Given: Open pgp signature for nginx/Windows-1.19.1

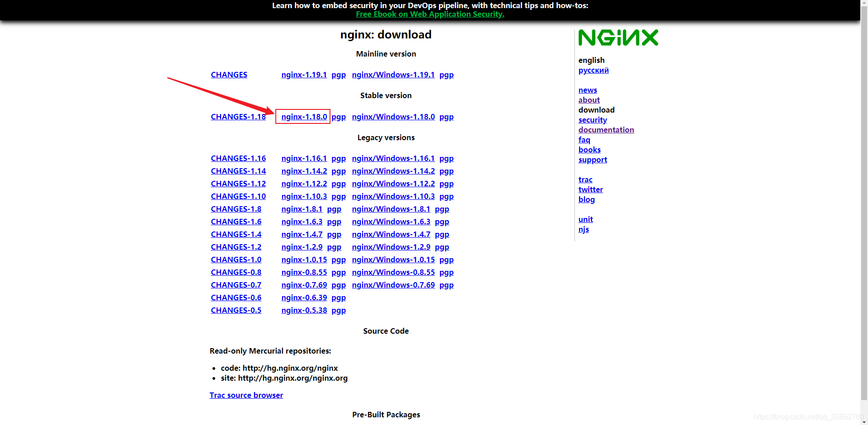Looking at the screenshot, I should click(446, 75).
